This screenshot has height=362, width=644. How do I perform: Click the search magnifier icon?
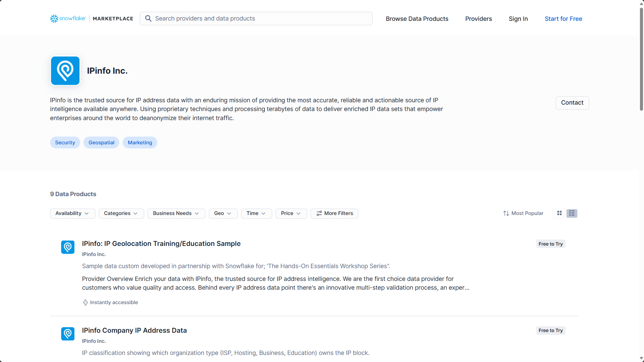point(148,19)
